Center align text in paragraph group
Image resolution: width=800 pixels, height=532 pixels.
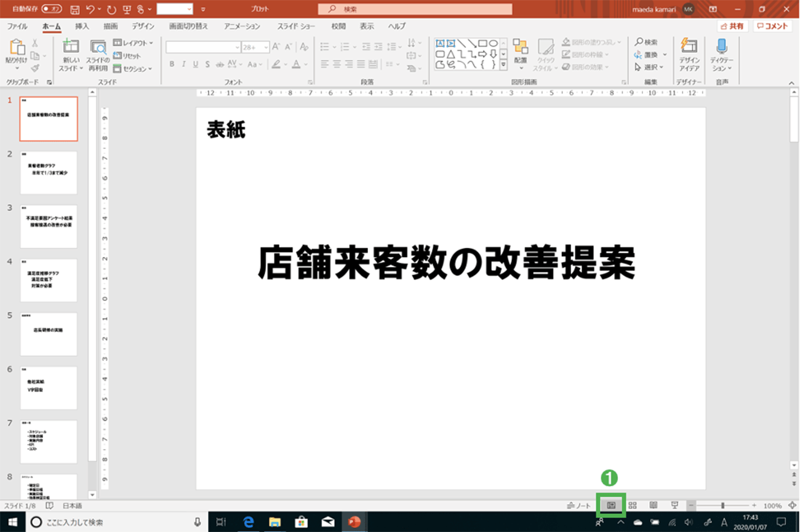click(336, 64)
